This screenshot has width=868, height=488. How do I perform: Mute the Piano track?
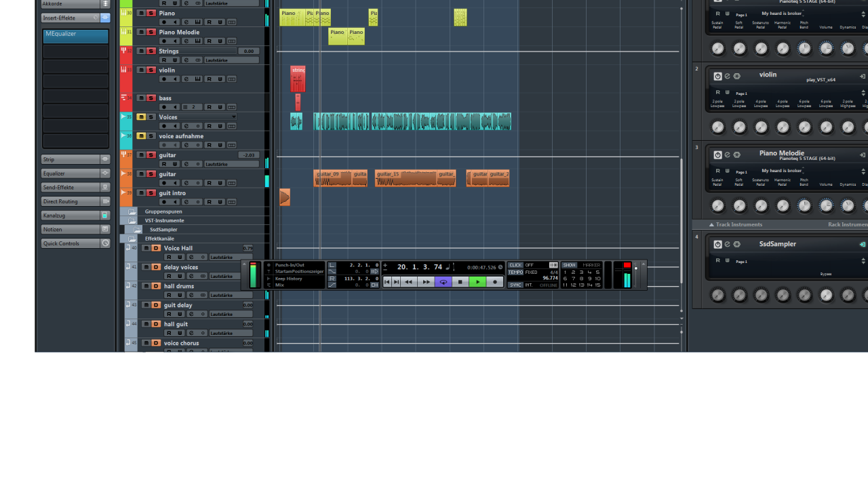(141, 13)
